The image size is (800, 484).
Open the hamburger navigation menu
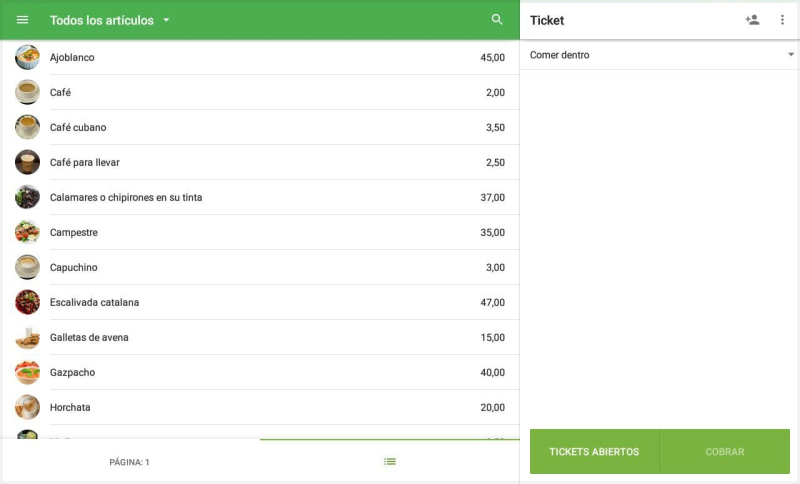(23, 20)
